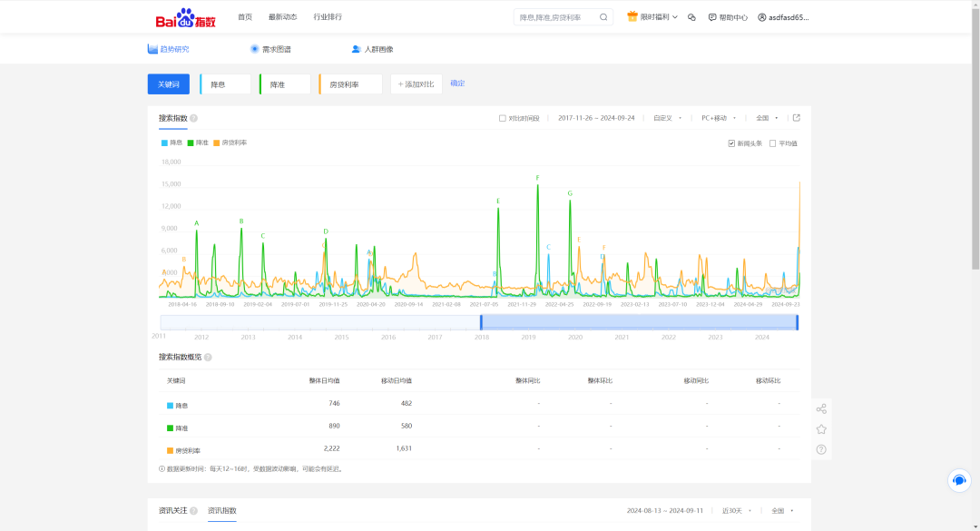Click the search magnifier icon
The height and width of the screenshot is (531, 980).
pyautogui.click(x=603, y=17)
